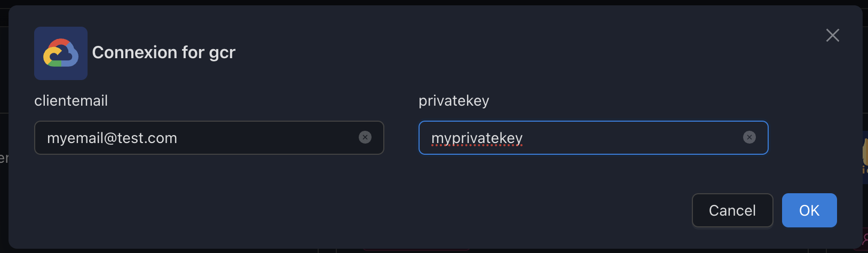
Task: Click blank area inside the privatekey field
Action: tap(630, 138)
